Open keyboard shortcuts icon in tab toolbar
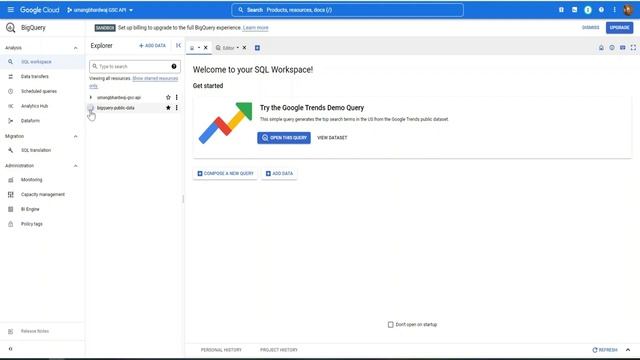The image size is (640, 360). [622, 48]
